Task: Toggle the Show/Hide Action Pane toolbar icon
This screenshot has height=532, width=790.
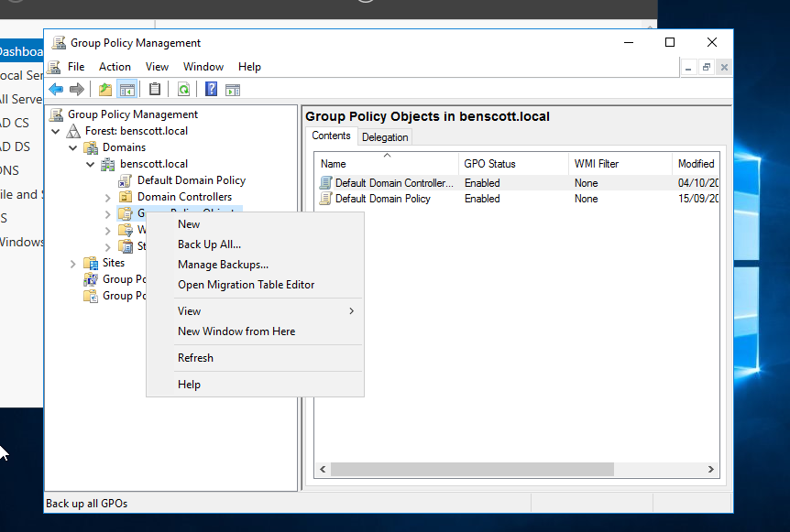Action: [233, 90]
